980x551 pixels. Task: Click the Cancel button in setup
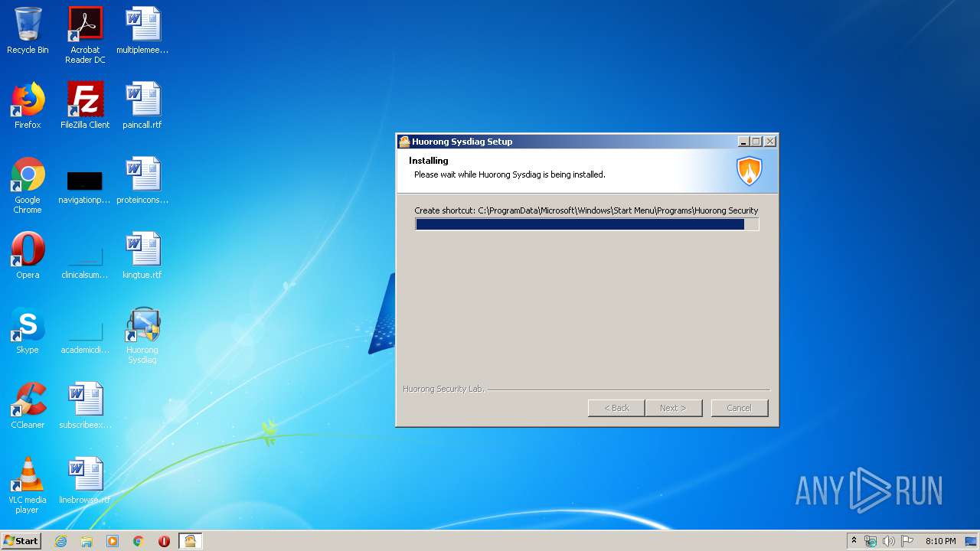[739, 408]
